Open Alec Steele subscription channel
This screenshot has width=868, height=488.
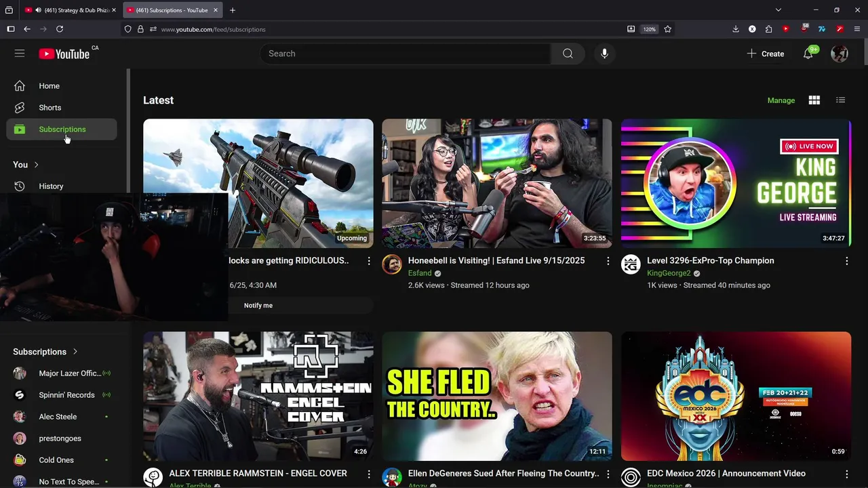pyautogui.click(x=62, y=417)
